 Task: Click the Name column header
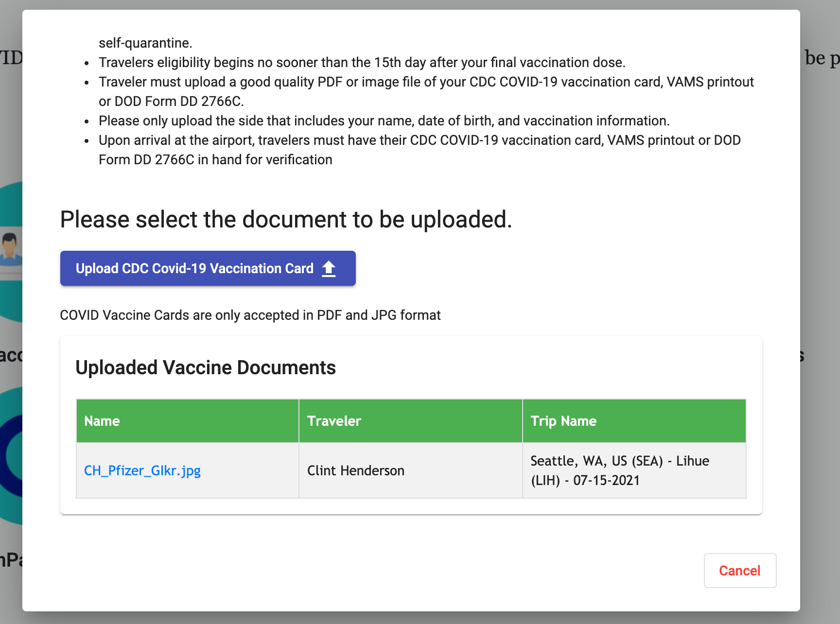[x=102, y=421]
